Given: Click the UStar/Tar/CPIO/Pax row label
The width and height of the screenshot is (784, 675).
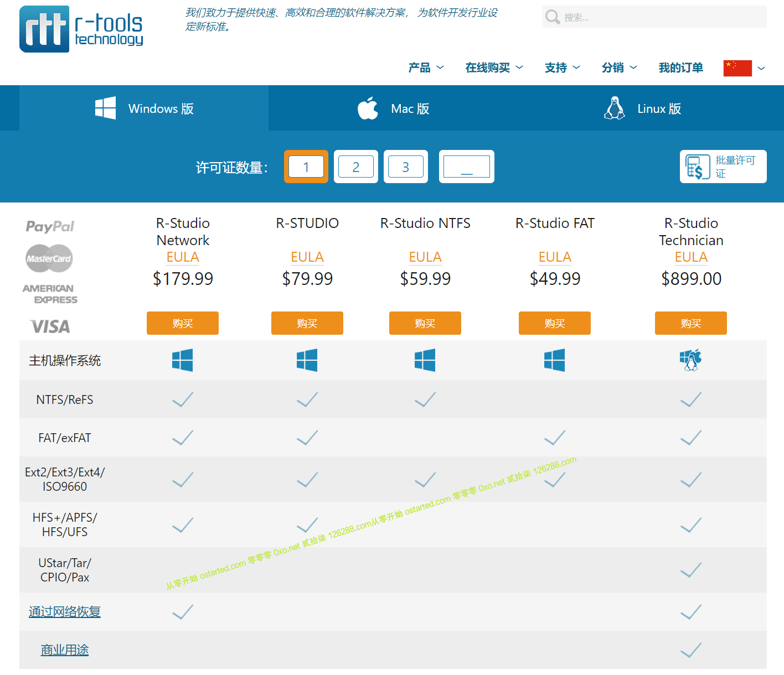Looking at the screenshot, I should click(65, 570).
